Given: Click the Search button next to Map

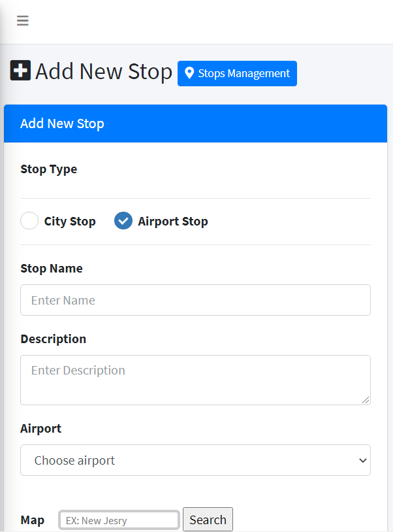Looking at the screenshot, I should click(x=208, y=520).
